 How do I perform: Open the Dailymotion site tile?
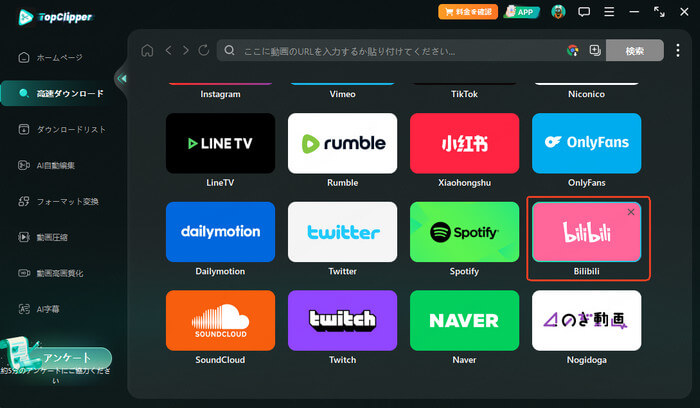click(220, 232)
